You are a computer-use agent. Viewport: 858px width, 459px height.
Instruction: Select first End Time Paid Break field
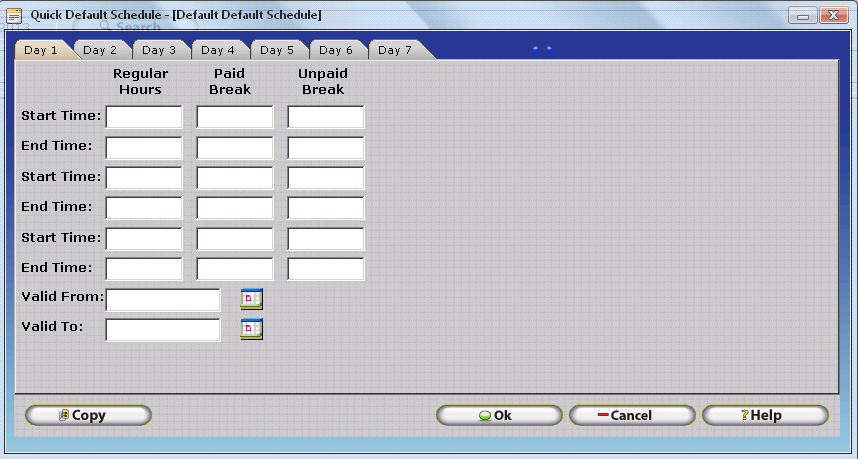pyautogui.click(x=235, y=148)
